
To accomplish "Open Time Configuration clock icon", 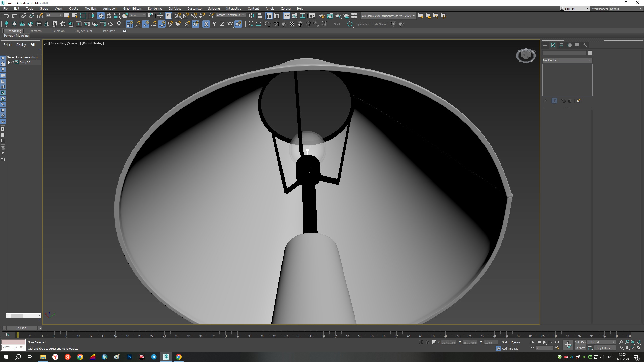I will coord(557,348).
